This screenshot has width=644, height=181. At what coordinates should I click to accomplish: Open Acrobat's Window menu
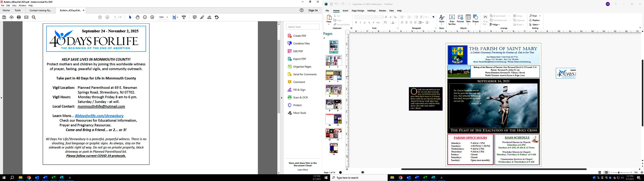pyautogui.click(x=23, y=6)
